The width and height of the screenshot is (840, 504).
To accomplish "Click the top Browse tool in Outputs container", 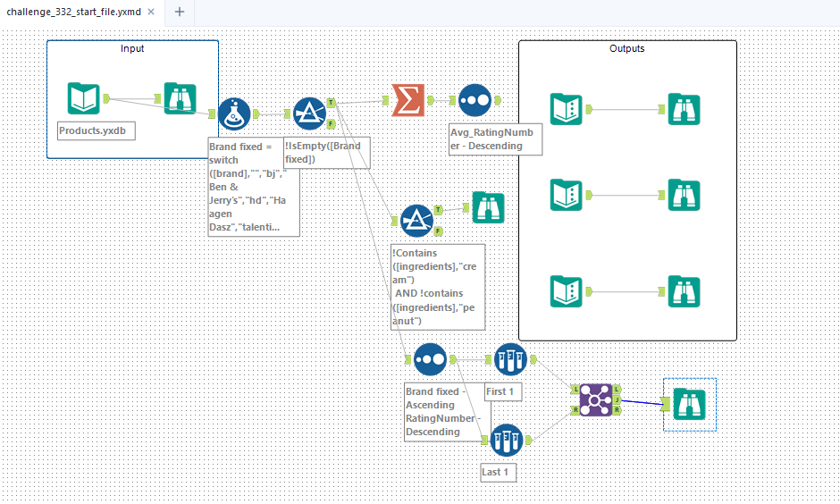I will click(685, 109).
